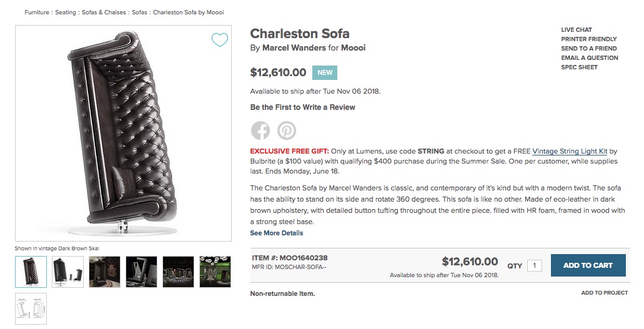Share on Pinterest icon
Screen dimensions: 644x329
pos(287,130)
